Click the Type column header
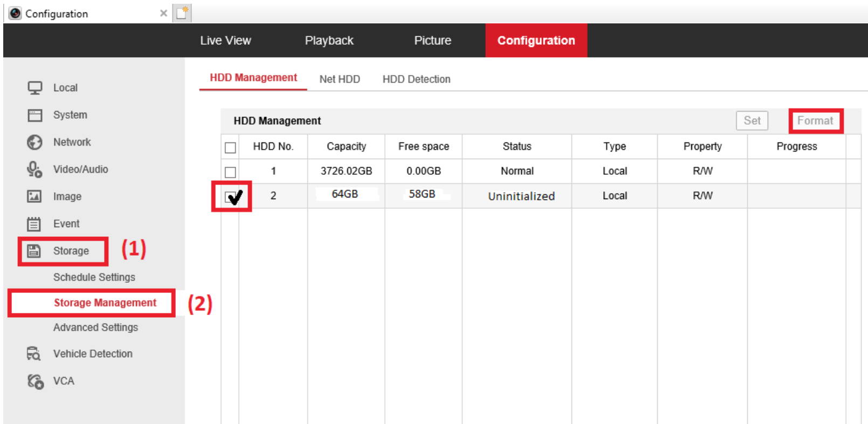868x424 pixels. point(615,146)
